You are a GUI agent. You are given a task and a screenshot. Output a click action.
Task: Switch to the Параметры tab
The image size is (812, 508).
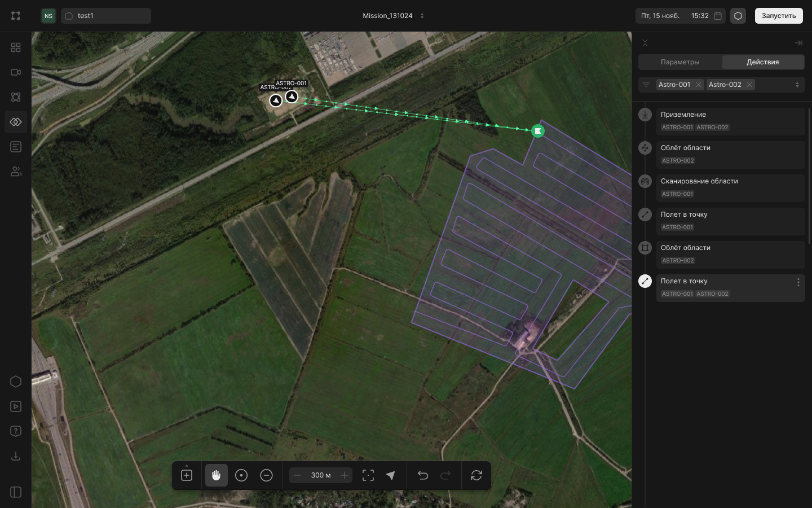(x=680, y=62)
